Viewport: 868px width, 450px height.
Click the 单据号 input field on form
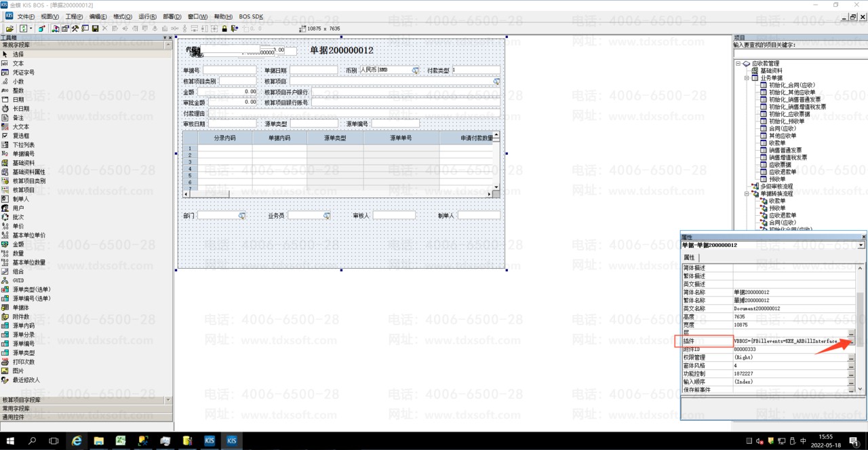[229, 70]
